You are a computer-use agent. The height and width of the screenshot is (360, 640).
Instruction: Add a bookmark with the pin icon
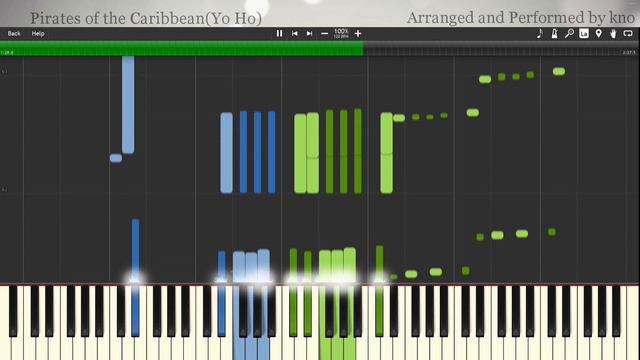[x=598, y=33]
